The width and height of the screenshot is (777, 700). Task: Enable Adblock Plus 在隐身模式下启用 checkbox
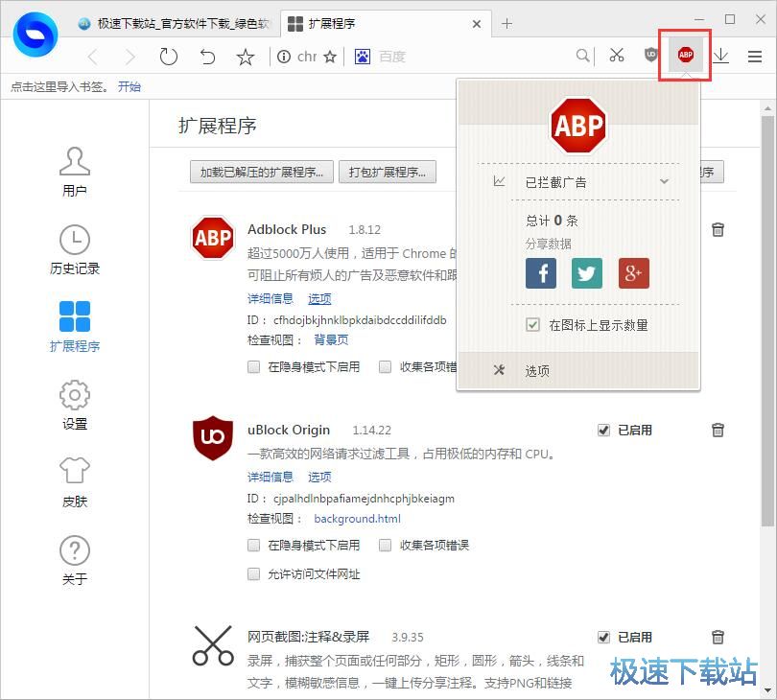253,367
